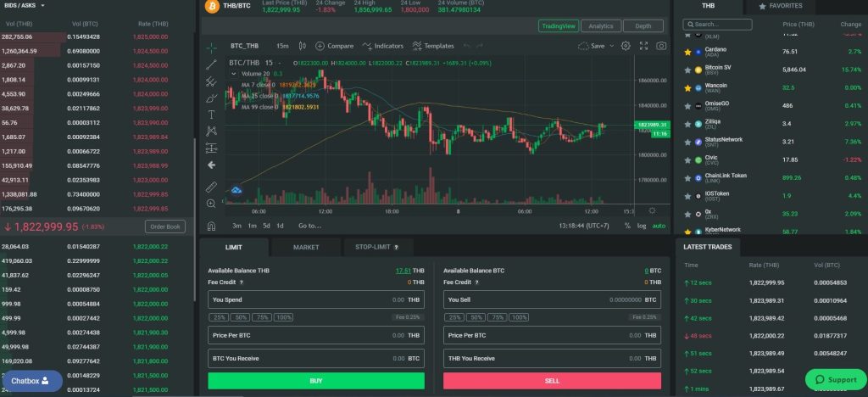The image size is (868, 397).
Task: Select the THB markets tab
Action: pos(708,6)
